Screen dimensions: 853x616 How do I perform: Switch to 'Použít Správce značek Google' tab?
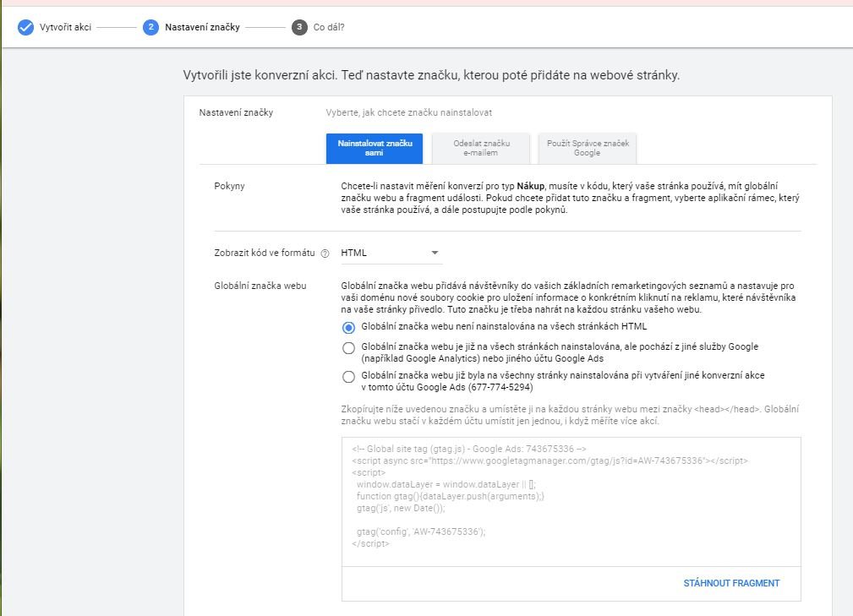tap(588, 149)
